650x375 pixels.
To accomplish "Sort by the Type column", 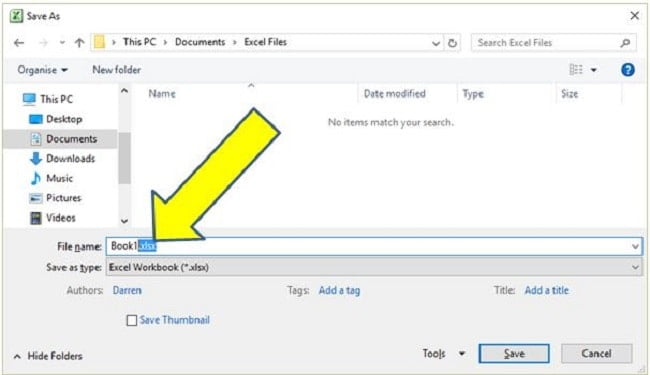I will click(473, 94).
